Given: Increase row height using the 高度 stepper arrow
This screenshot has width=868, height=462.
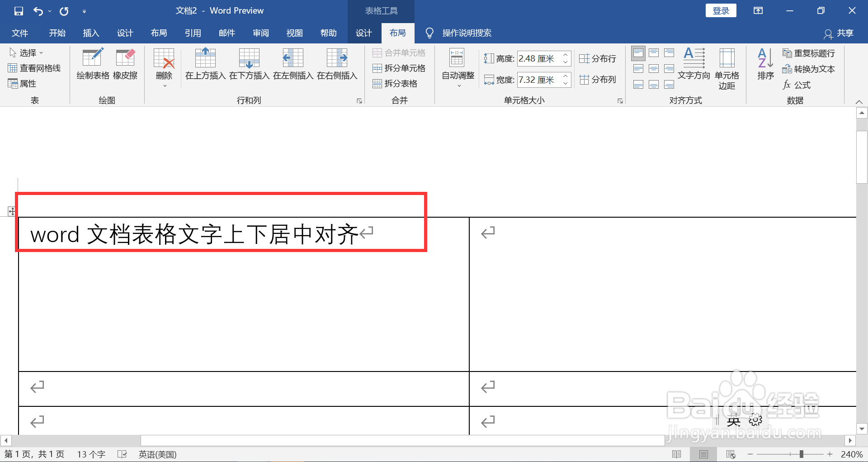Looking at the screenshot, I should click(565, 55).
